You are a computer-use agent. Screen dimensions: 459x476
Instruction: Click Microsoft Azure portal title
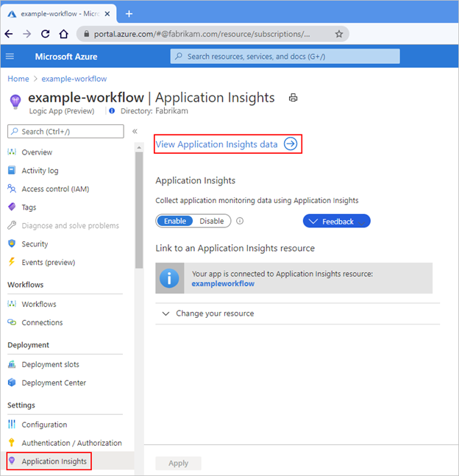click(x=66, y=57)
